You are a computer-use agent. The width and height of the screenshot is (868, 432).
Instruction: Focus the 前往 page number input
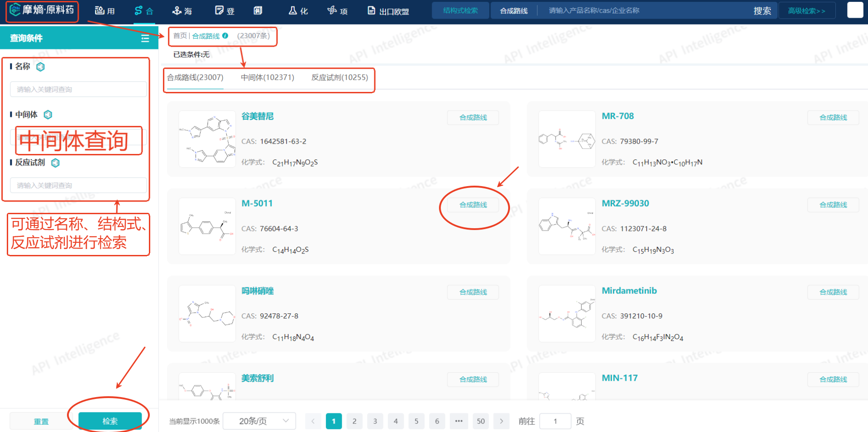555,421
